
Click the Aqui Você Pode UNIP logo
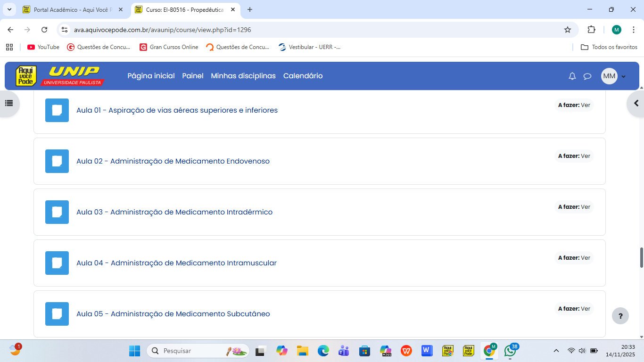pos(59,76)
